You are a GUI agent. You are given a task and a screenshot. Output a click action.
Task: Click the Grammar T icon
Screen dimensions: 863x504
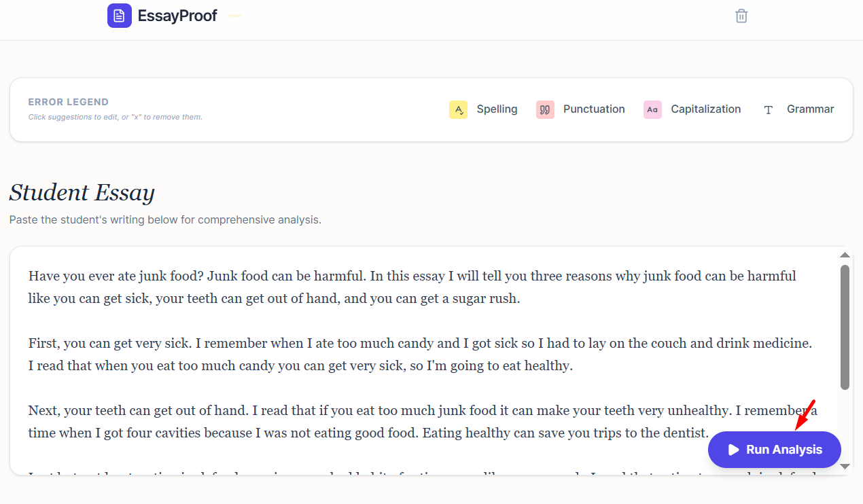click(769, 109)
